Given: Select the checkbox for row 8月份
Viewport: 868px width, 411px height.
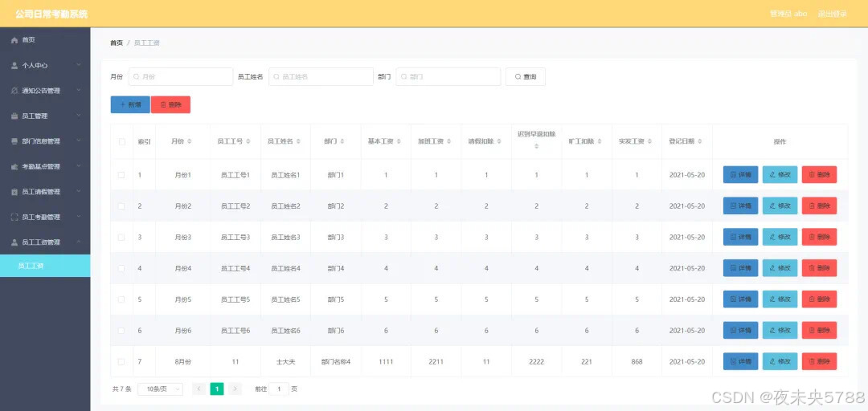Looking at the screenshot, I should [122, 362].
